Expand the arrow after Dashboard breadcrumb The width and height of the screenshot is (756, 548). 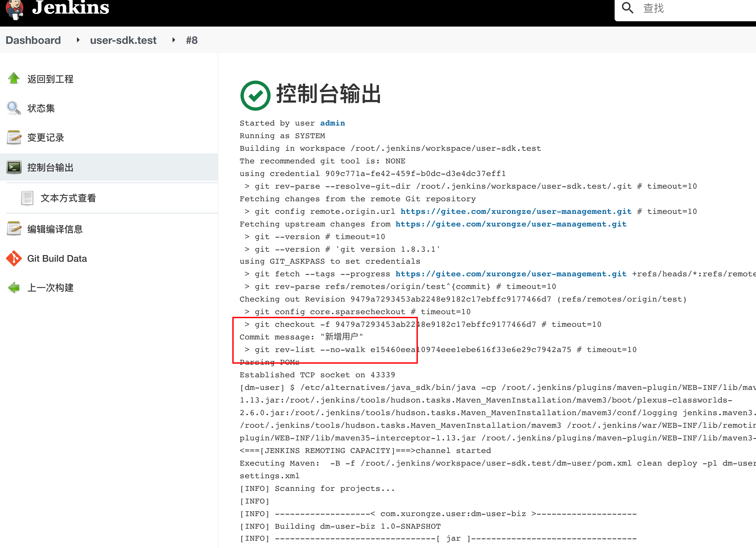(x=78, y=40)
